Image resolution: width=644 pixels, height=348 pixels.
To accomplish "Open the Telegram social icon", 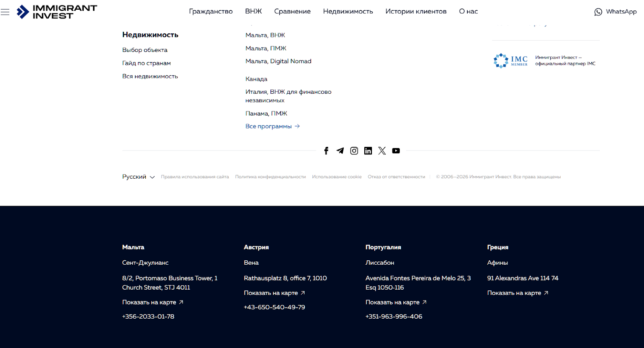I will (x=340, y=151).
